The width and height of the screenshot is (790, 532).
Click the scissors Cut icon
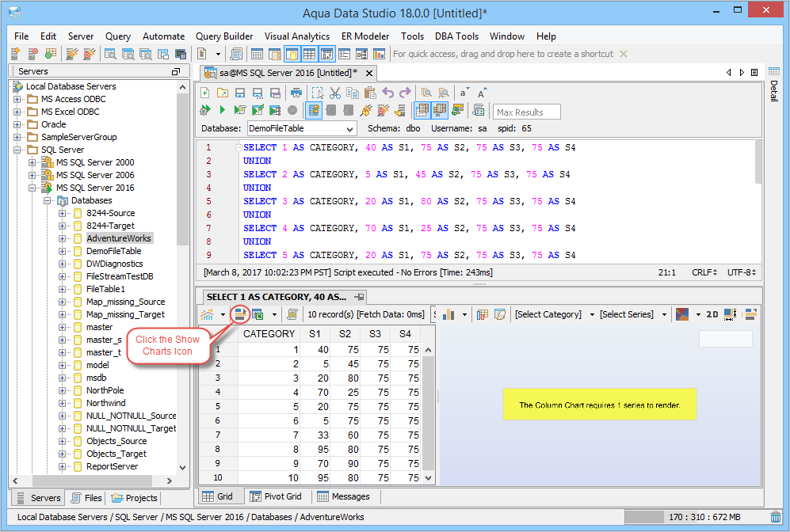334,93
